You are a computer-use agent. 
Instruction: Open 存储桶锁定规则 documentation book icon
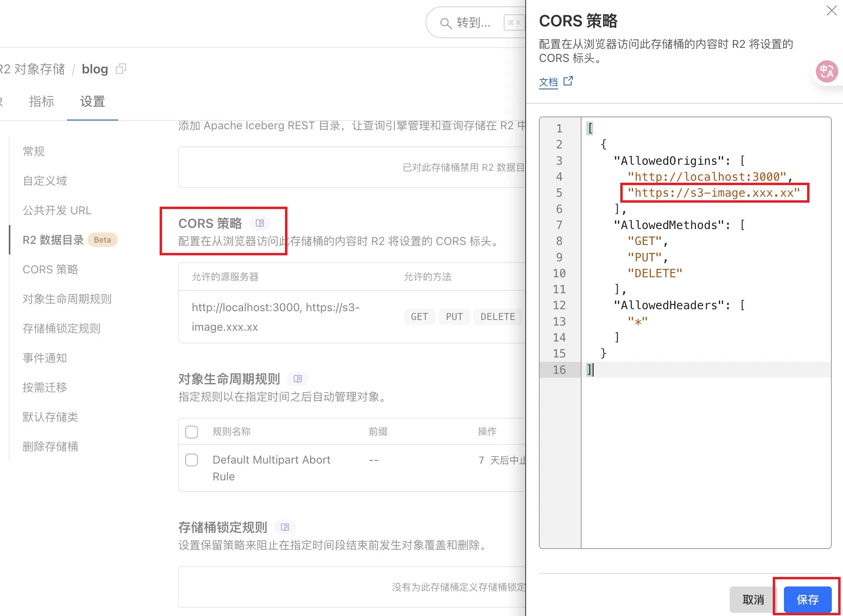point(285,527)
